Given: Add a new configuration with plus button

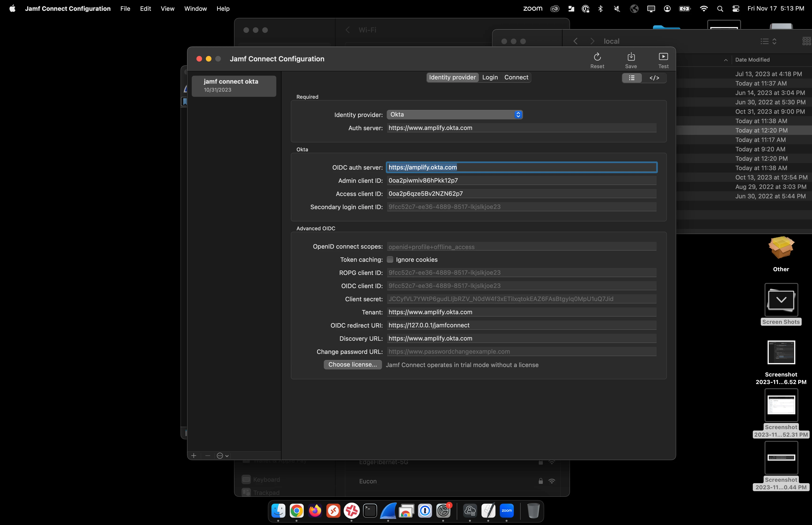Looking at the screenshot, I should coord(194,455).
